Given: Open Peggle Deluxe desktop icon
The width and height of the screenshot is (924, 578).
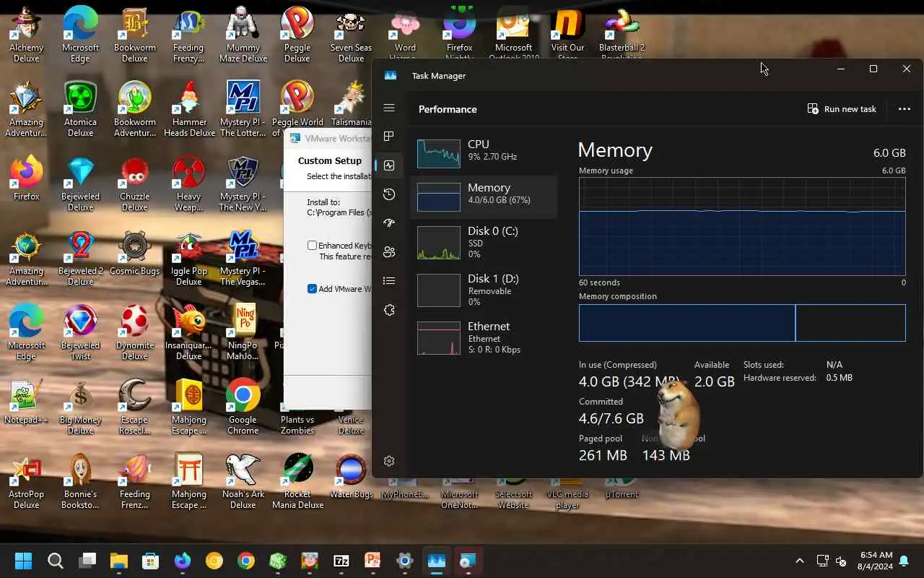Looking at the screenshot, I should pyautogui.click(x=297, y=35).
